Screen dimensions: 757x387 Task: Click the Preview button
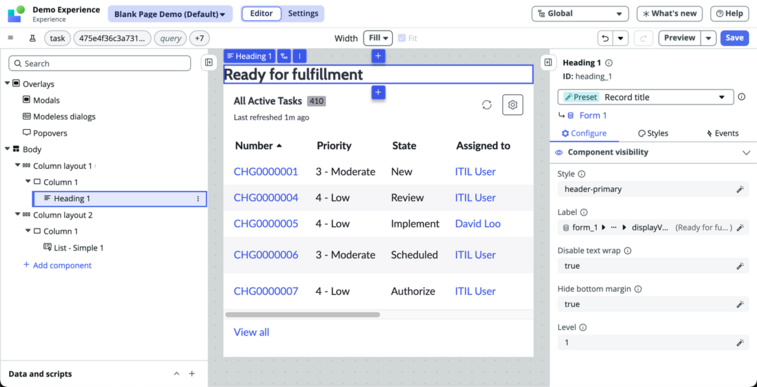[680, 38]
